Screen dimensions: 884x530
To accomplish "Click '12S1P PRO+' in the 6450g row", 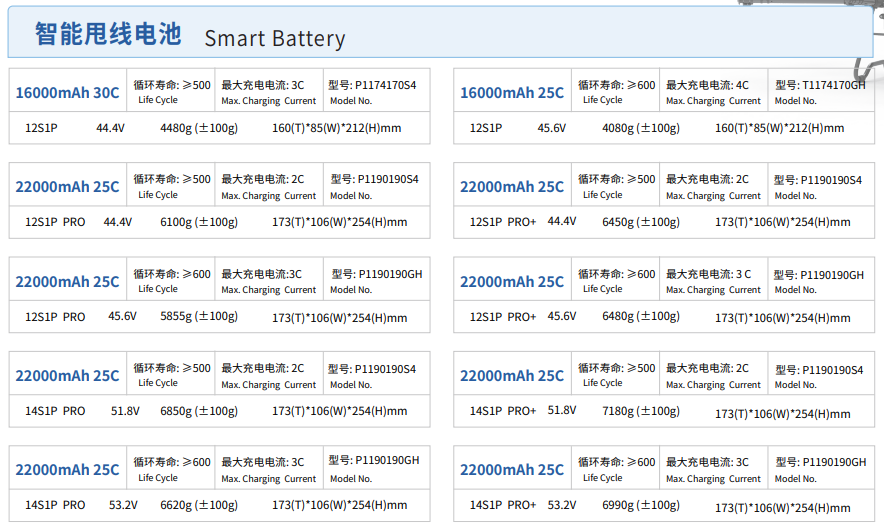I will (503, 222).
